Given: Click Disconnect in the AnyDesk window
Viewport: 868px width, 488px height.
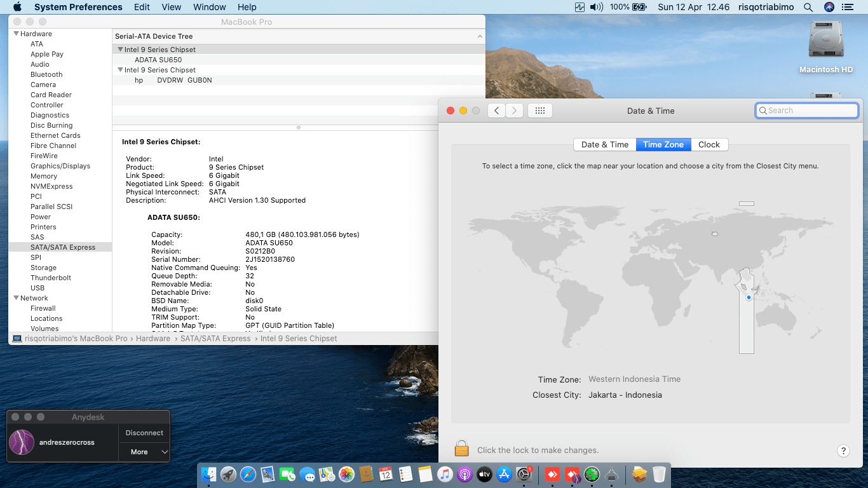Looking at the screenshot, I should point(144,433).
